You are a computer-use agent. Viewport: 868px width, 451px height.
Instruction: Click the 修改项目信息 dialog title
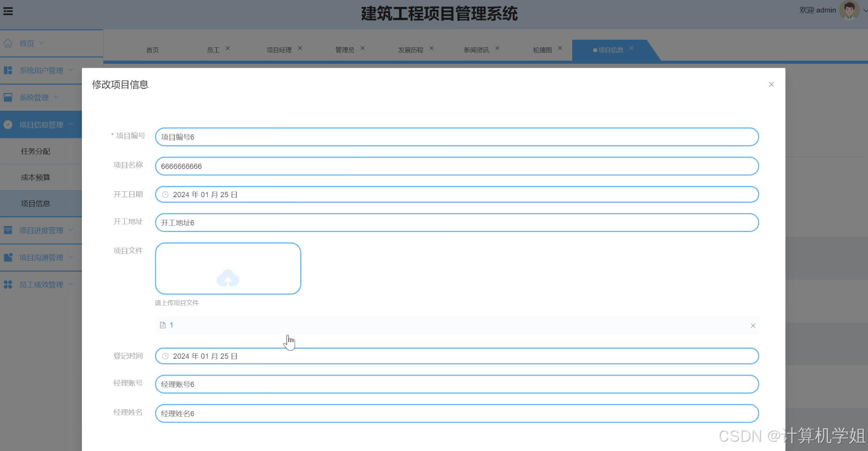point(120,85)
